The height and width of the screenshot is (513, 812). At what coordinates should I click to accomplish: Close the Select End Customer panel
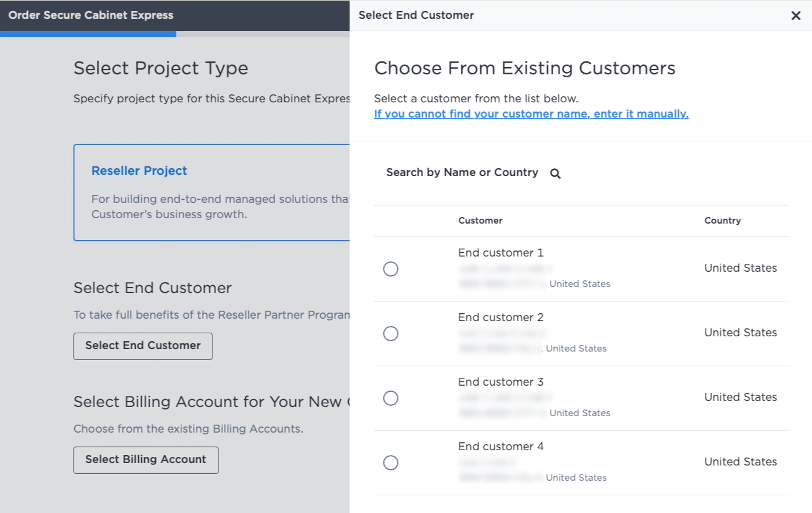point(796,16)
